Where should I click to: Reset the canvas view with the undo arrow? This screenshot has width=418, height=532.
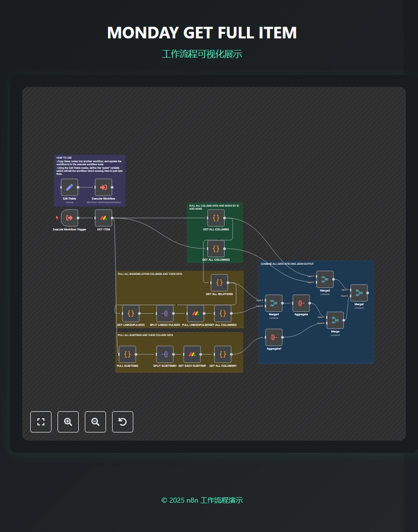click(x=123, y=422)
